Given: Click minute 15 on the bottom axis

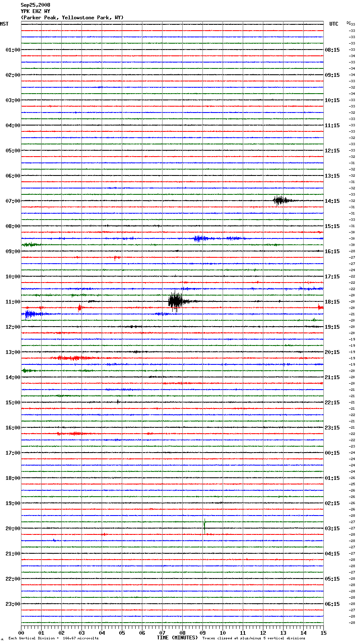Looking at the screenshot, I should [323, 633].
